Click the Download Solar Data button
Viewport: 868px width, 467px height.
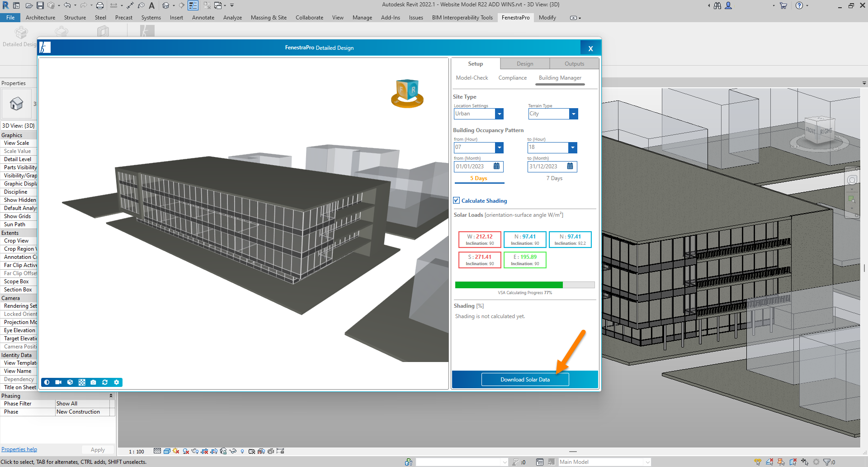pyautogui.click(x=525, y=380)
